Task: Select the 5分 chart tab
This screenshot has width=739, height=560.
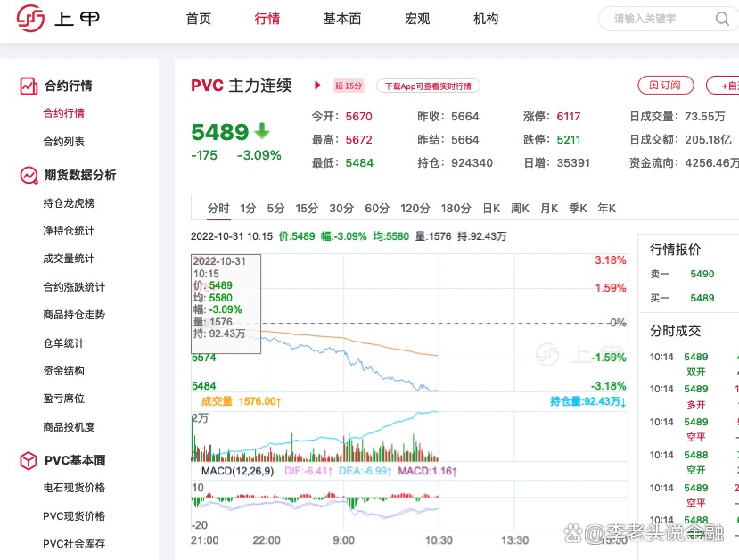Action: tap(275, 209)
